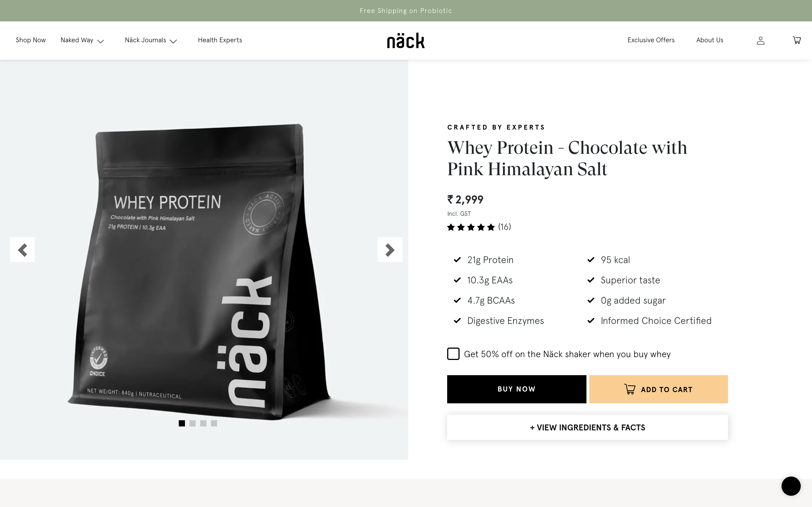Select the first carousel indicator dot
This screenshot has width=812, height=507.
pyautogui.click(x=182, y=423)
